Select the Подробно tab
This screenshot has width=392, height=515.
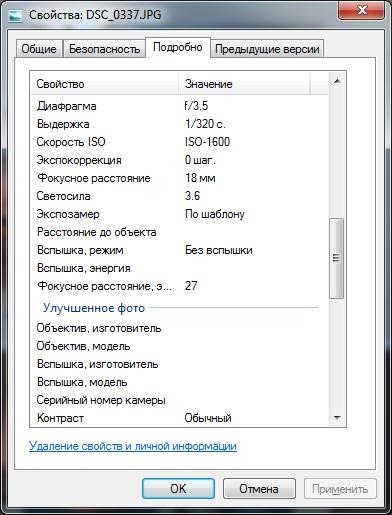[178, 47]
